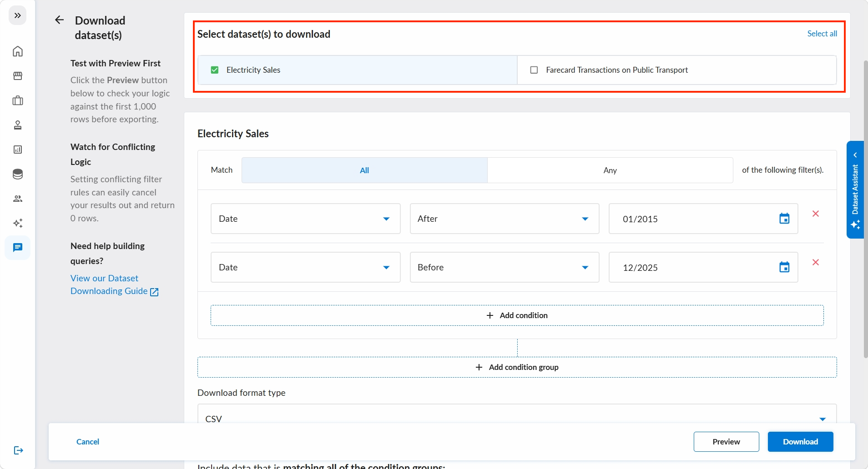Open the briefcase icon in sidebar
The width and height of the screenshot is (868, 469).
click(18, 100)
